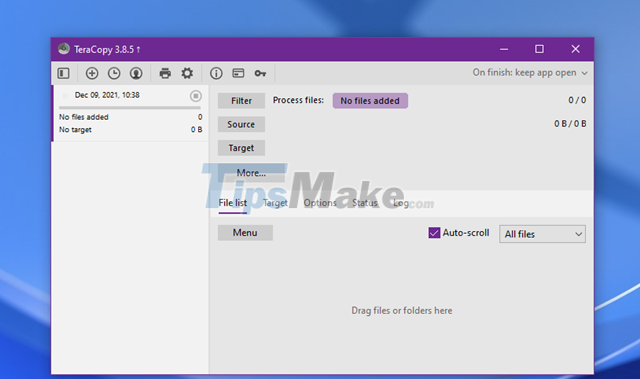
Task: Click the card window icon in toolbar
Action: [x=238, y=73]
